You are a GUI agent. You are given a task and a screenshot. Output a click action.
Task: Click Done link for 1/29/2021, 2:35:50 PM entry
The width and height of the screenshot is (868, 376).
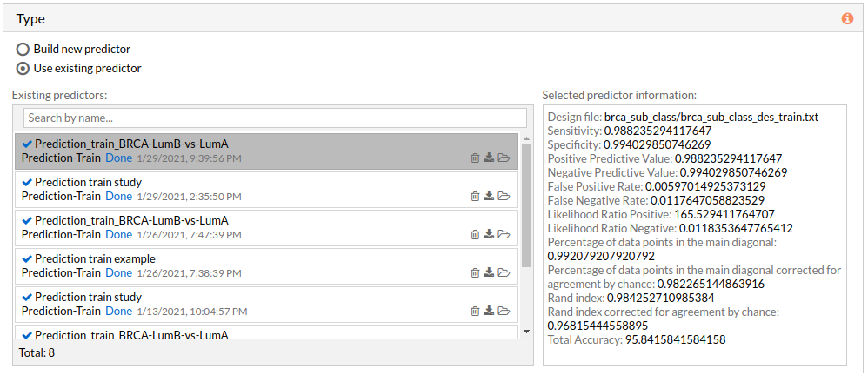(x=118, y=197)
